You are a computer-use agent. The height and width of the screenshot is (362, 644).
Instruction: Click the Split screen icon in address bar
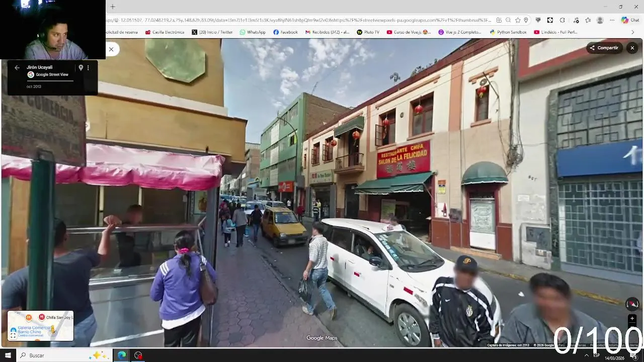point(499,20)
